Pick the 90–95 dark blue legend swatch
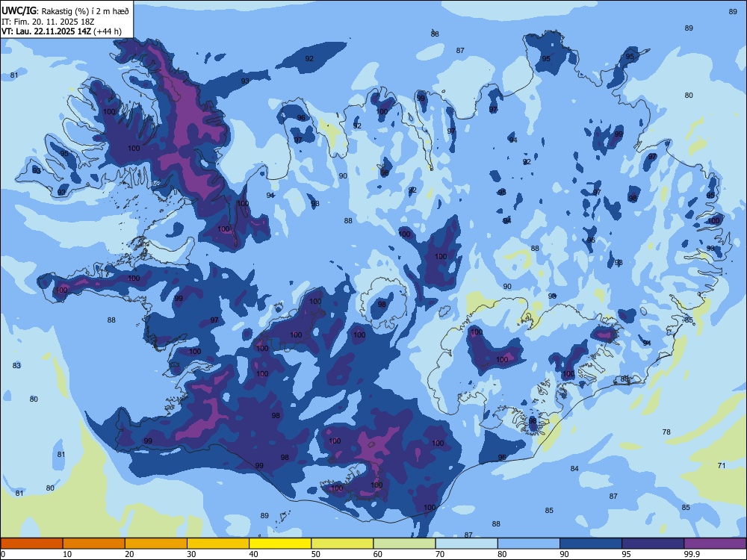The height and width of the screenshot is (560, 747). tap(591, 544)
